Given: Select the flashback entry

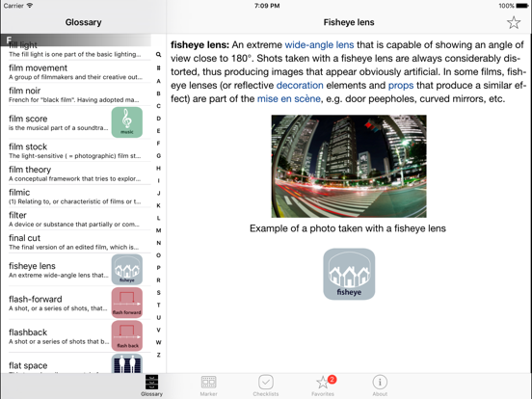Looking at the screenshot, I should point(76,336).
